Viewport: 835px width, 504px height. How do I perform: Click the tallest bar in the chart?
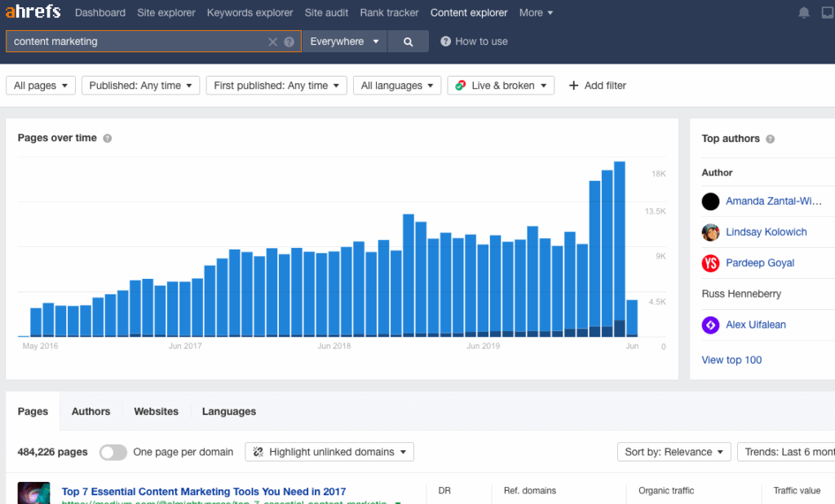[619, 245]
